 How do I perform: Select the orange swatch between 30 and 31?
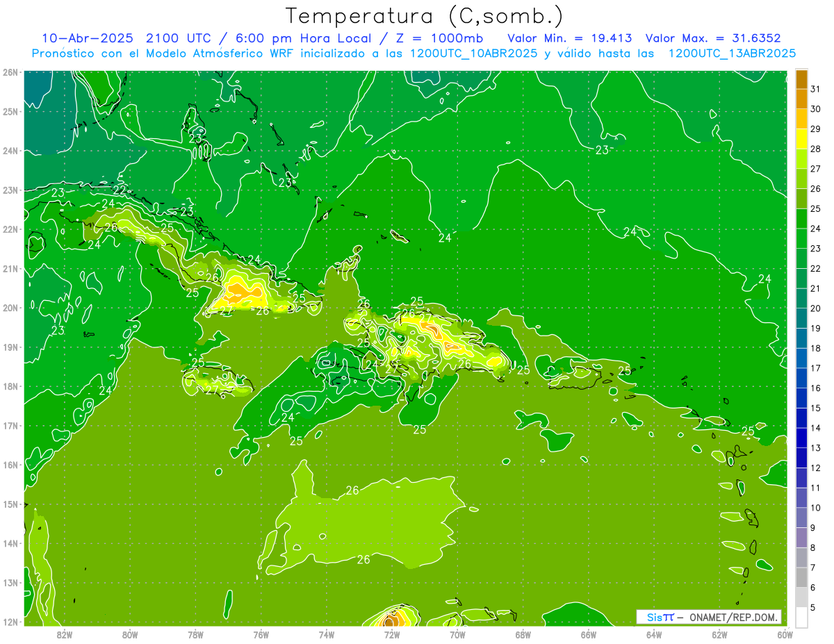tap(801, 99)
